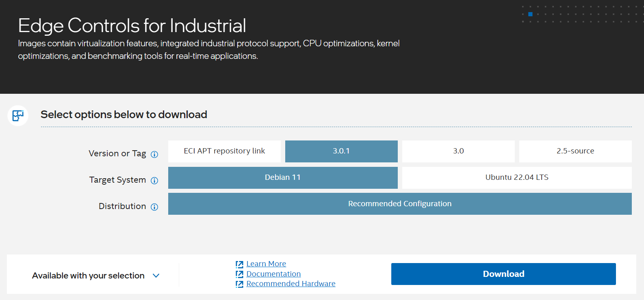Click the puzzle piece icon near Select options
This screenshot has height=300, width=644.
coord(18,116)
